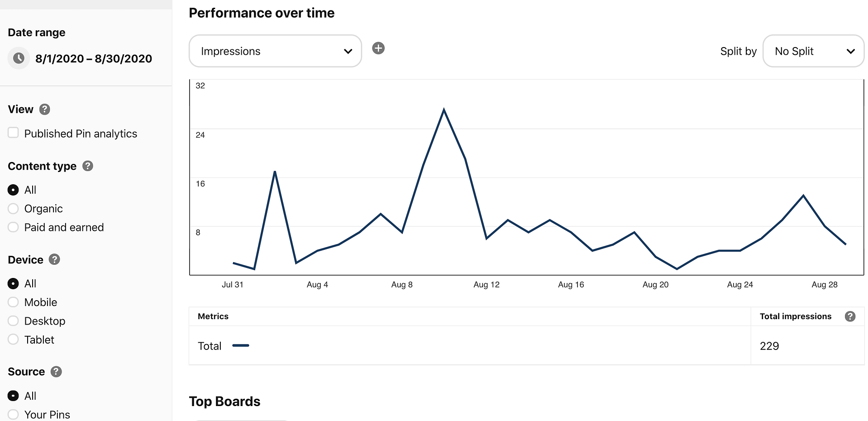The height and width of the screenshot is (421, 868).
Task: Open the No Split dropdown
Action: (813, 51)
